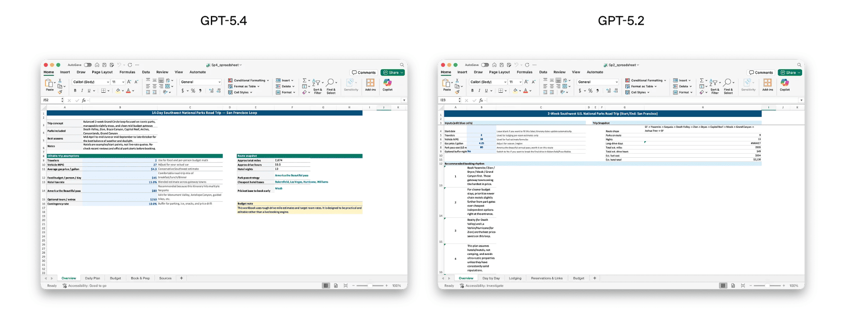Open Conditional Formatting dropdown in 5p4_spreadsheet
The height and width of the screenshot is (330, 868).
249,80
